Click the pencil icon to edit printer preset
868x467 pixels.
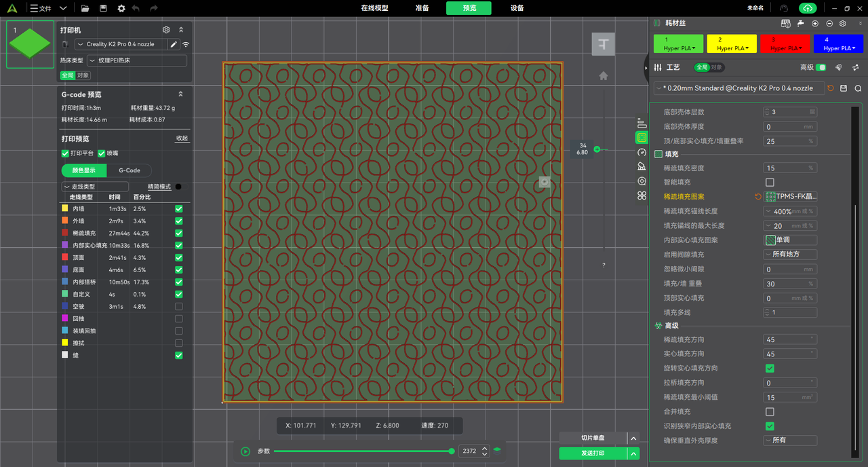[x=174, y=44]
